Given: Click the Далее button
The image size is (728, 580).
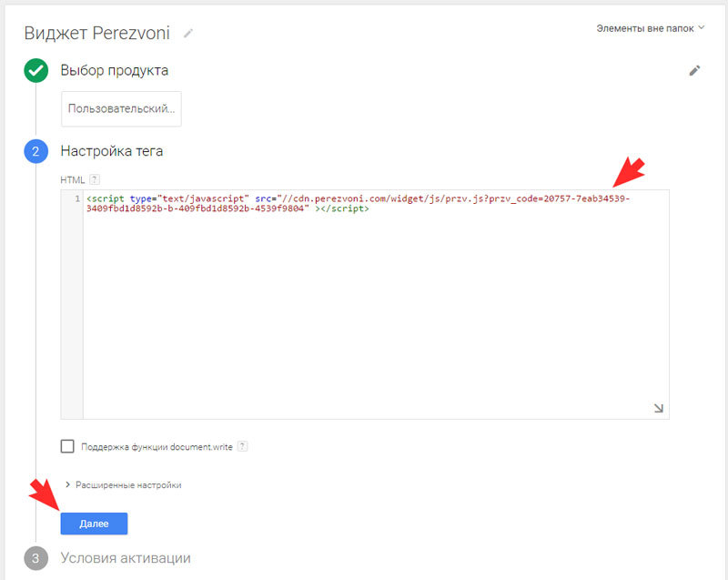Looking at the screenshot, I should (x=94, y=524).
